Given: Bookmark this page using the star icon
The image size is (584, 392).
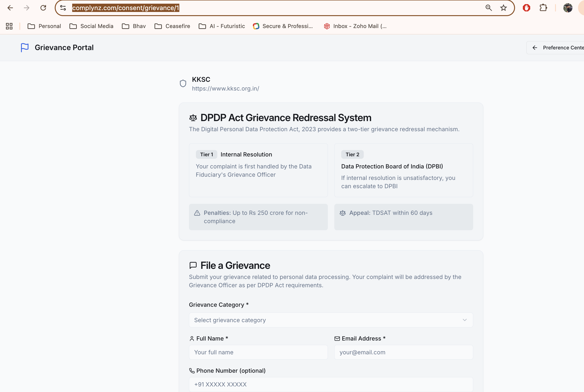Looking at the screenshot, I should point(503,8).
